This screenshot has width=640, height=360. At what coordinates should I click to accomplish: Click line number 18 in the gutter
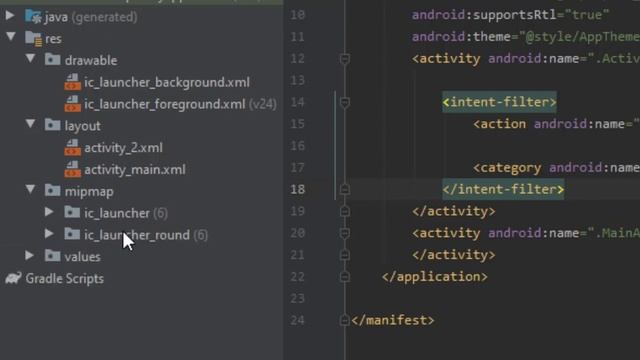point(298,189)
